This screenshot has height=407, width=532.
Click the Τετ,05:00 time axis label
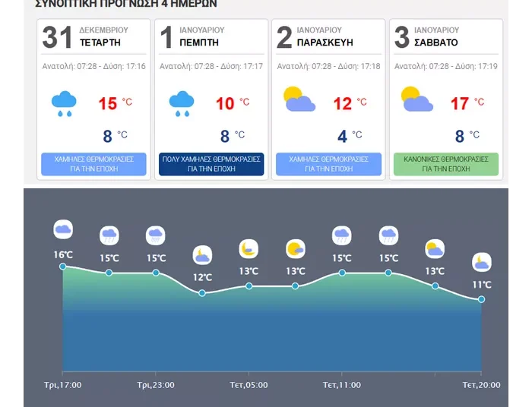(x=249, y=385)
